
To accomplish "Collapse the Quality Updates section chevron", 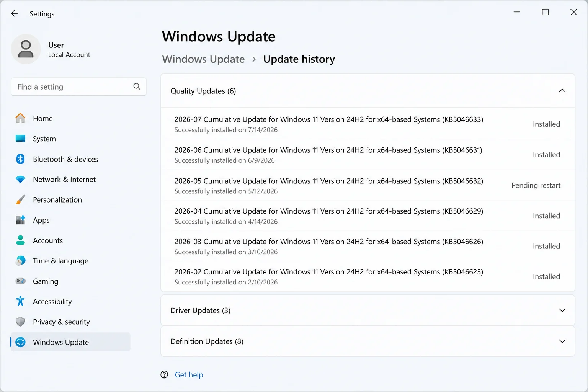I will point(562,91).
